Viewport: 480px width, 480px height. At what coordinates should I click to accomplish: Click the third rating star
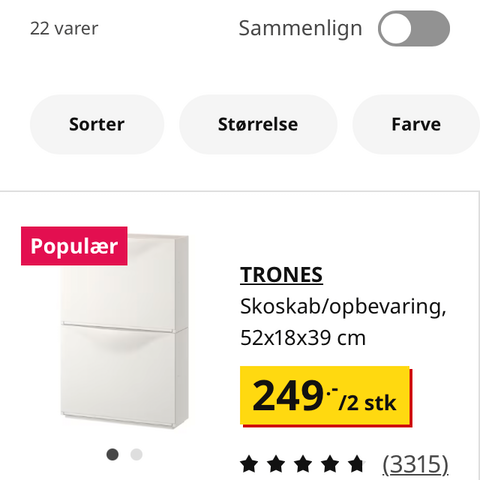pyautogui.click(x=303, y=464)
